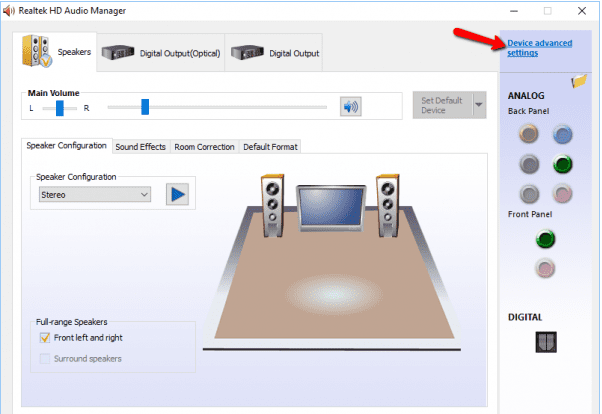This screenshot has width=602, height=414.
Task: Switch to the Digital Output tab
Action: pyautogui.click(x=274, y=53)
